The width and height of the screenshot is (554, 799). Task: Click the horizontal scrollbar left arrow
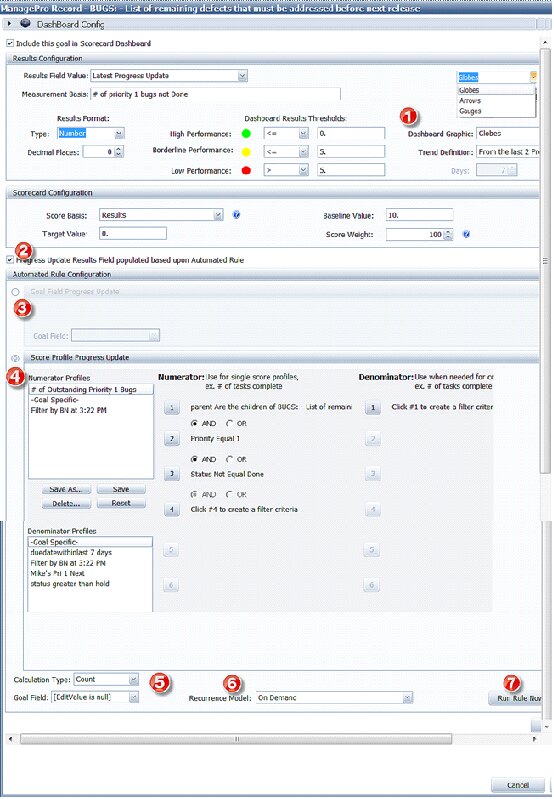pyautogui.click(x=10, y=738)
